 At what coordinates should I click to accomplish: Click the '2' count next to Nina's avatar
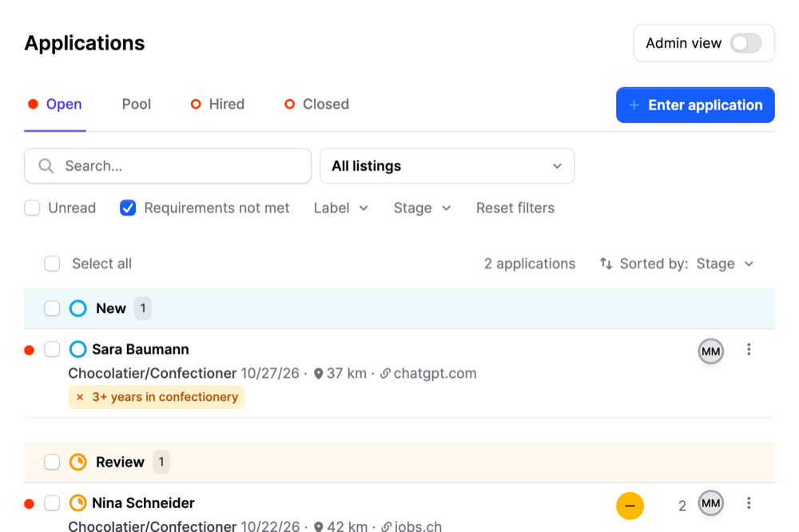tap(682, 506)
